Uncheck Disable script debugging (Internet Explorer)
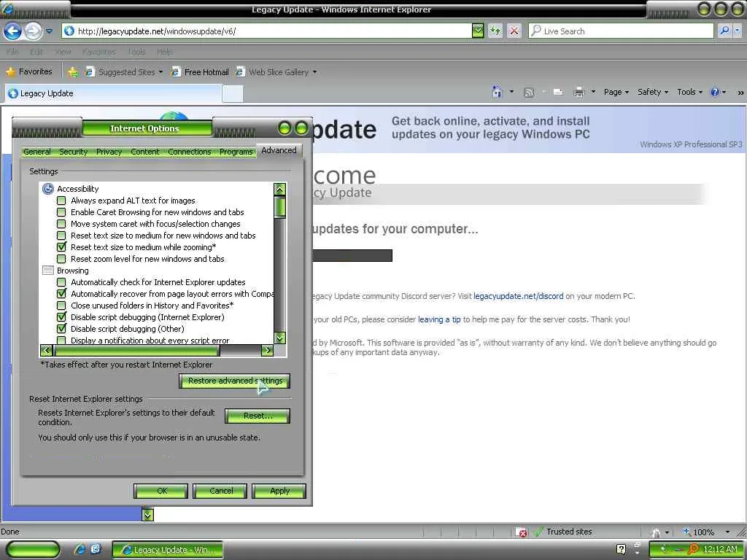The image size is (747, 560). [x=61, y=317]
